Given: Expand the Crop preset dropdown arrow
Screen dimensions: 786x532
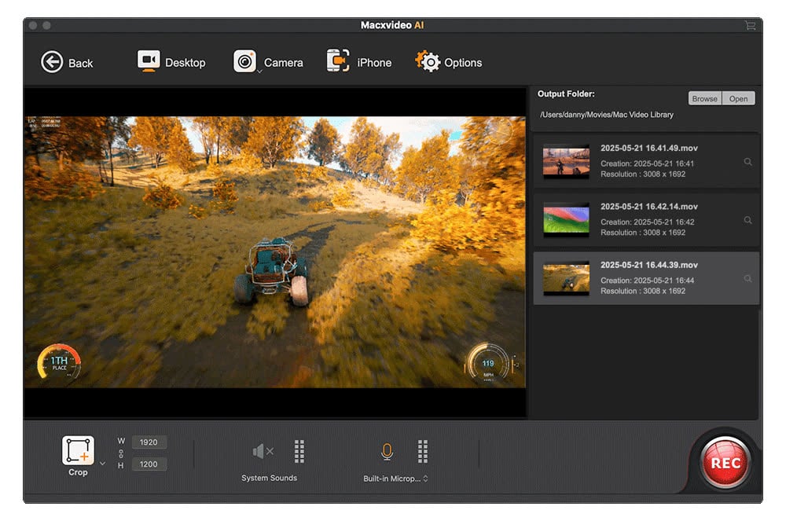Looking at the screenshot, I should point(103,464).
